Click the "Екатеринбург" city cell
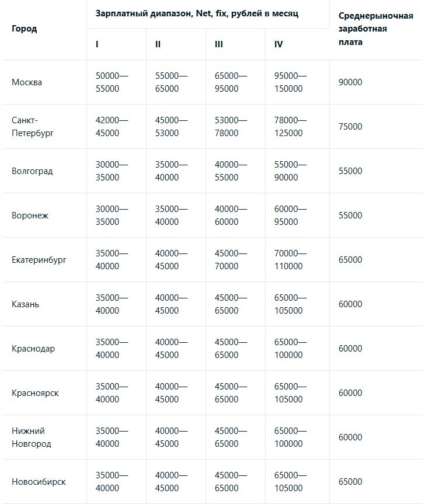 (39, 260)
